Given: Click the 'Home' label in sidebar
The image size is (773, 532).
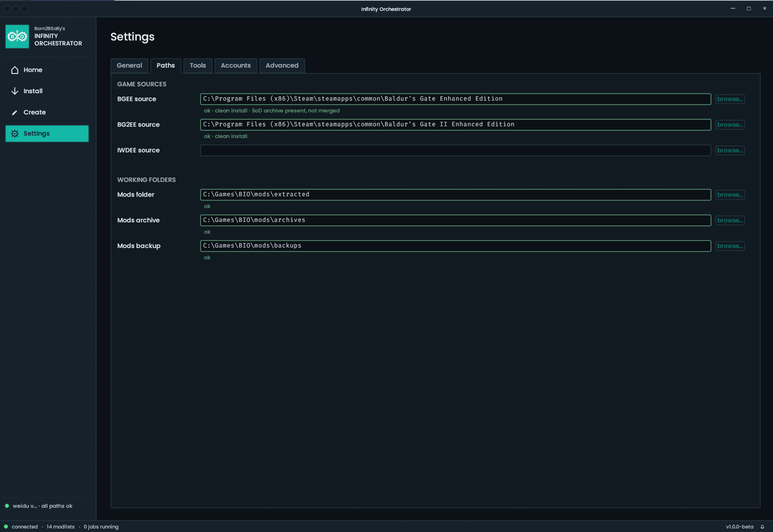Looking at the screenshot, I should click(x=33, y=70).
